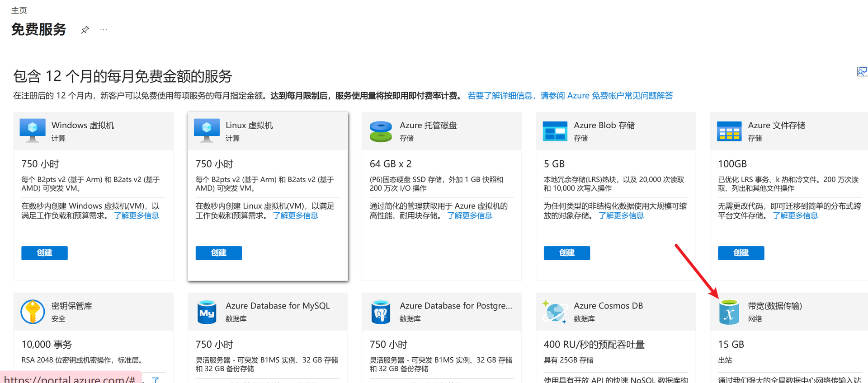Pin the 免费服务 page to dashboard

click(85, 30)
